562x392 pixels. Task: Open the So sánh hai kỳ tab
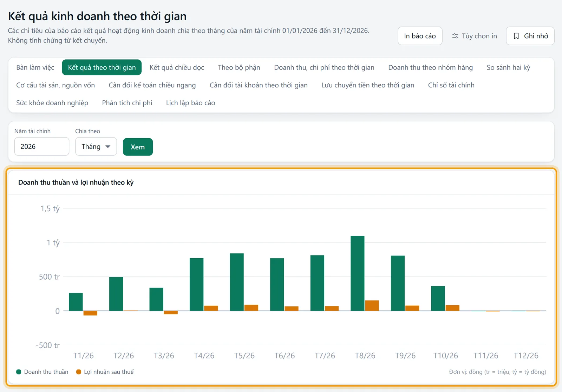508,67
